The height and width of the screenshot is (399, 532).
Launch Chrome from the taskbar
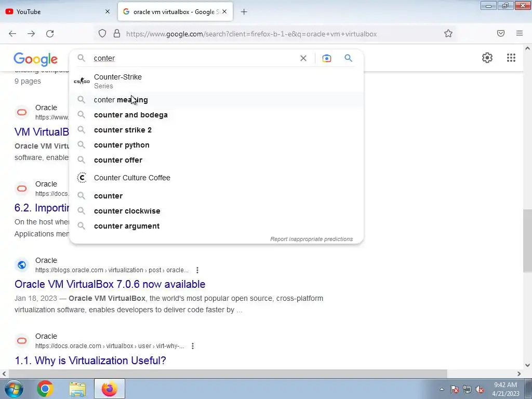pos(45,389)
